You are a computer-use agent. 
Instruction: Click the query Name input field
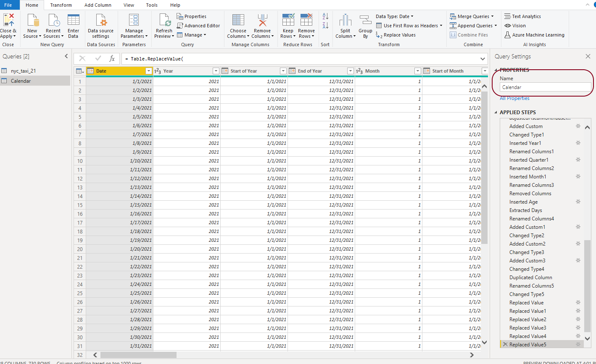[x=545, y=87]
